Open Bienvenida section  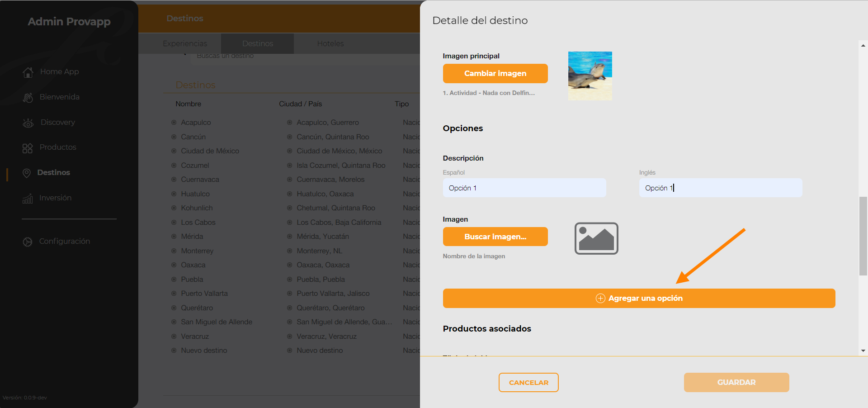59,97
